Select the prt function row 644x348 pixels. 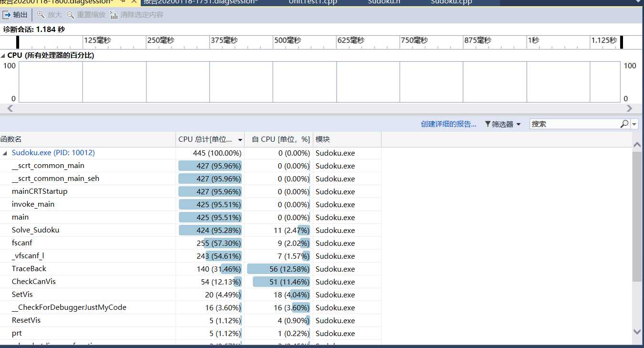pos(191,334)
